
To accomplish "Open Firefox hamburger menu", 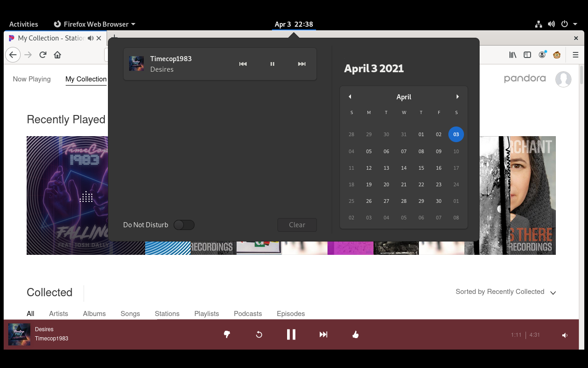I will tap(576, 55).
